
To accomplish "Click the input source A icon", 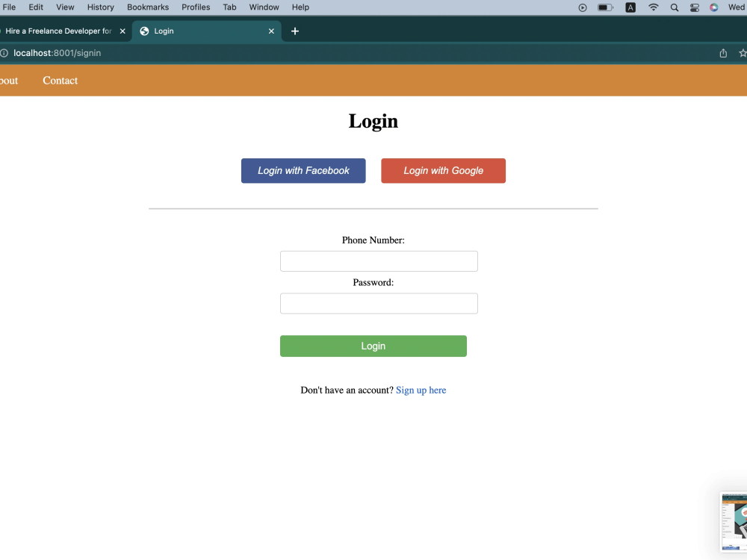I will coord(630,7).
